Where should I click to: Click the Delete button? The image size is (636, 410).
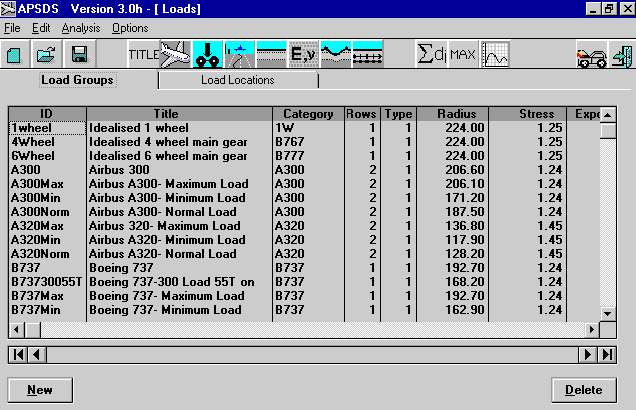pyautogui.click(x=584, y=390)
